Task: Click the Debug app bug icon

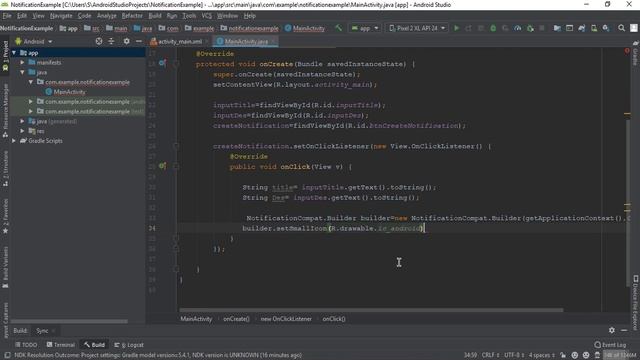Action: click(493, 28)
